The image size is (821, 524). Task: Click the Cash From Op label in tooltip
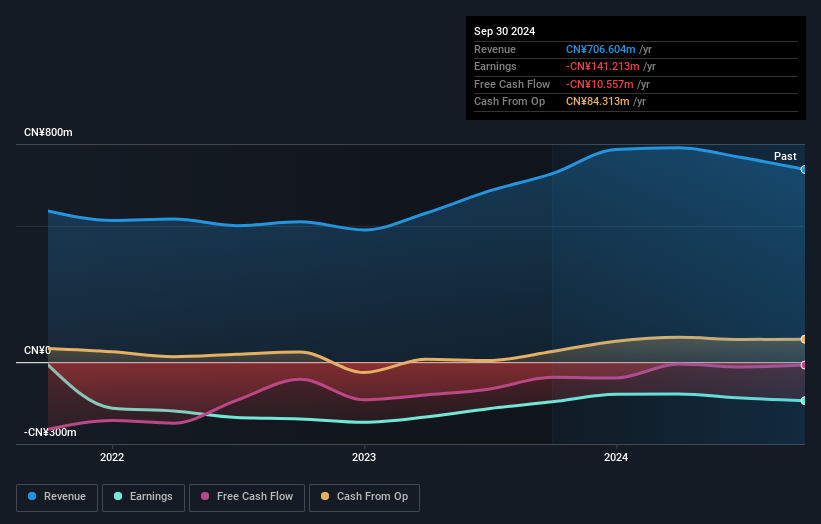point(509,102)
